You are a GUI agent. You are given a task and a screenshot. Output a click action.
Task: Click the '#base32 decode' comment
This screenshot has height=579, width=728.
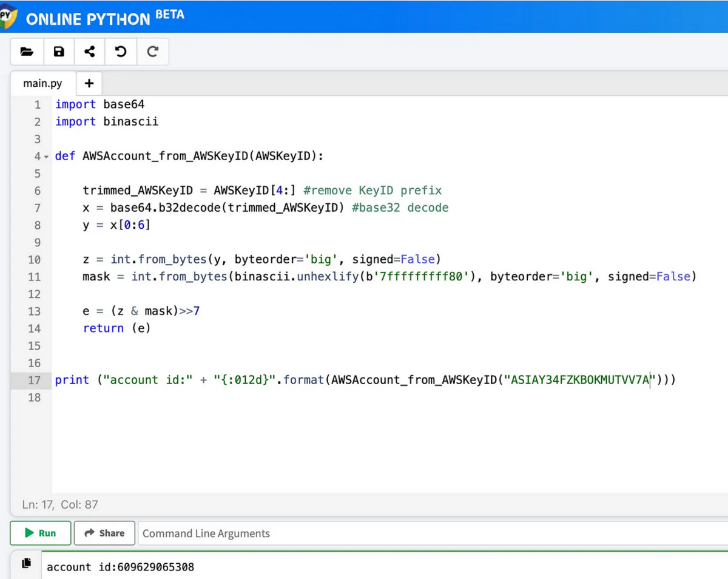pyautogui.click(x=400, y=208)
